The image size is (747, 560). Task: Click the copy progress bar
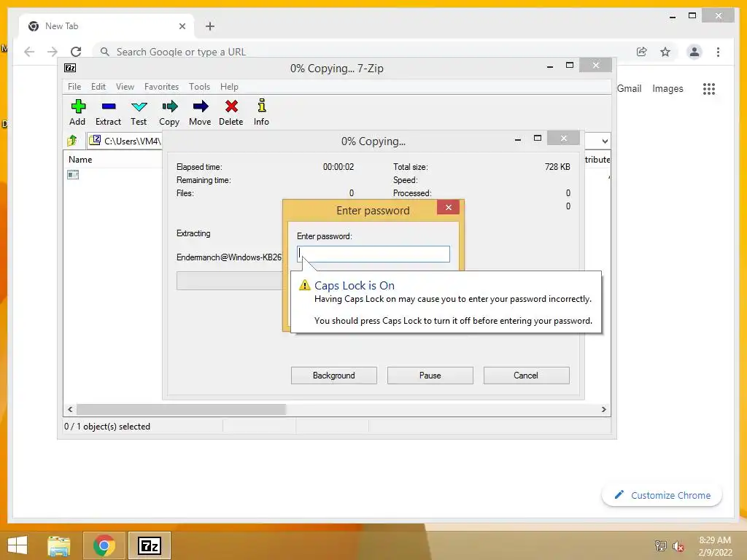[x=229, y=281]
